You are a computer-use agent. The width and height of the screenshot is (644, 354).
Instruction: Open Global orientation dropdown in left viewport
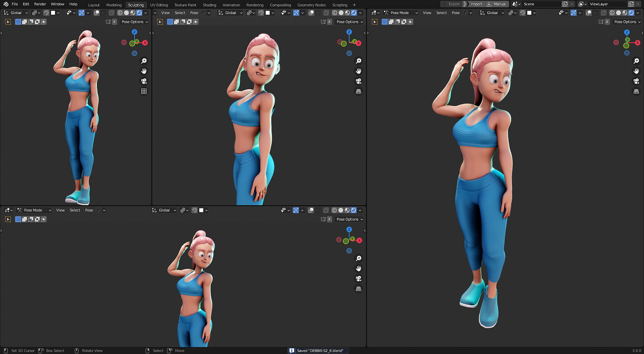(16, 13)
